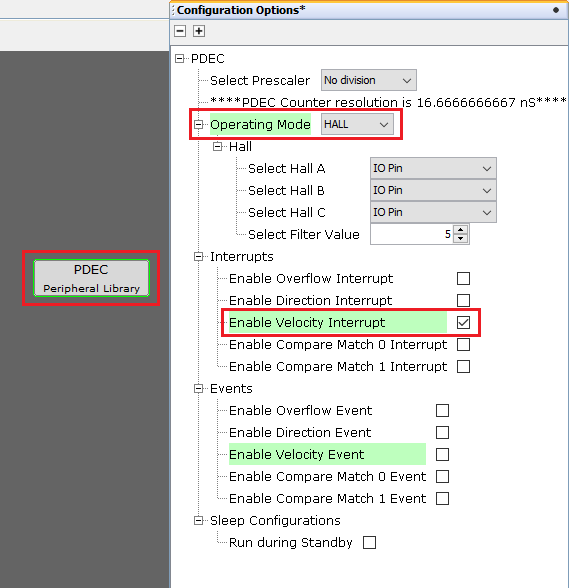Image resolution: width=569 pixels, height=588 pixels.
Task: Check Enable Velocity Event checkbox
Action: [x=442, y=454]
